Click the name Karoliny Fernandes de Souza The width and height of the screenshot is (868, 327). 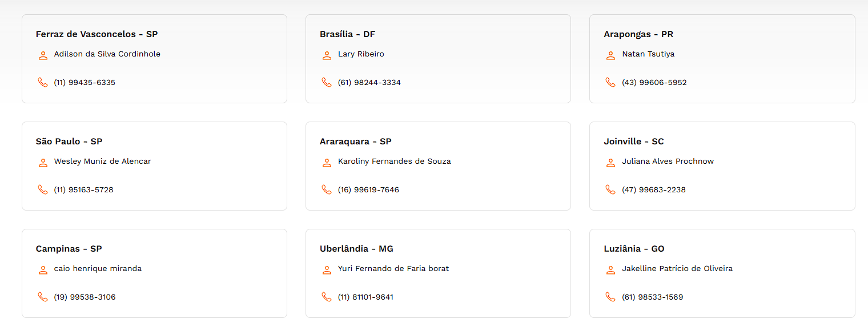(x=395, y=162)
